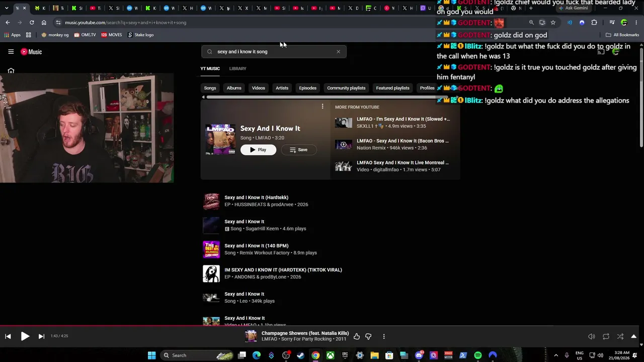Skip to the next track
This screenshot has height=362, width=644.
41,336
